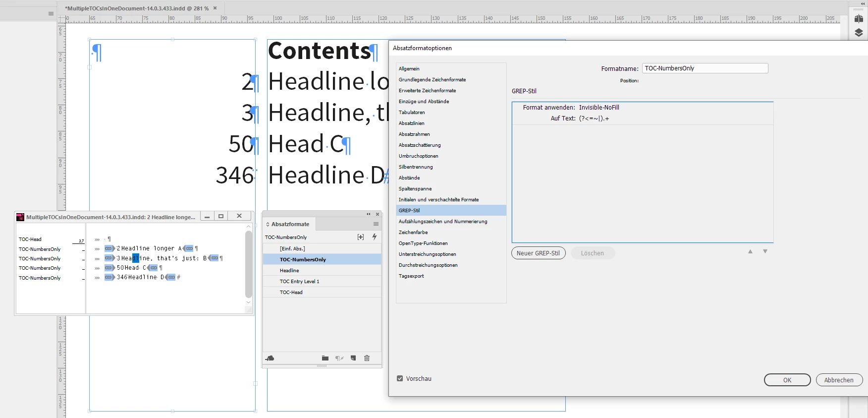Click TOC-Head label in story editor style column
Viewport: 868px width, 418px height.
click(30, 239)
